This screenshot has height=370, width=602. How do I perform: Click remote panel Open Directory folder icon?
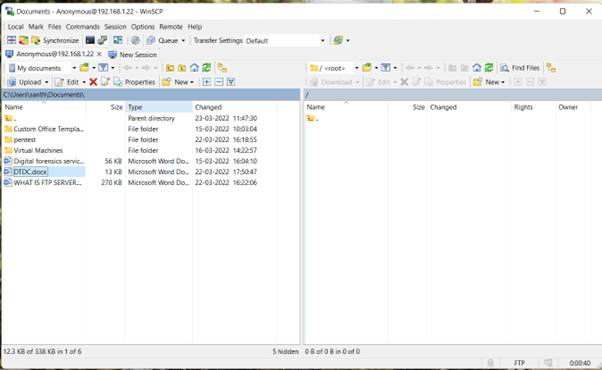(x=367, y=68)
